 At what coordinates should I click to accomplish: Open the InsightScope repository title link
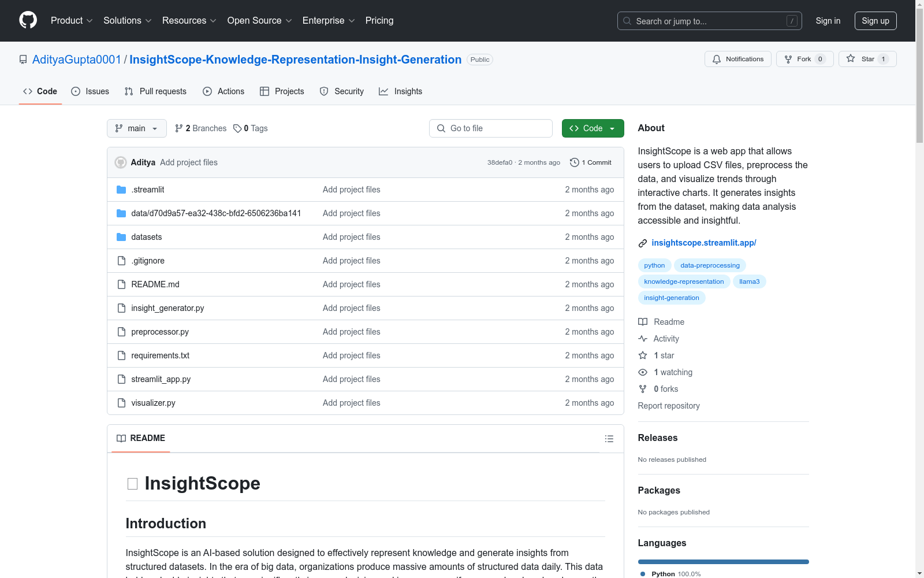[x=296, y=60]
